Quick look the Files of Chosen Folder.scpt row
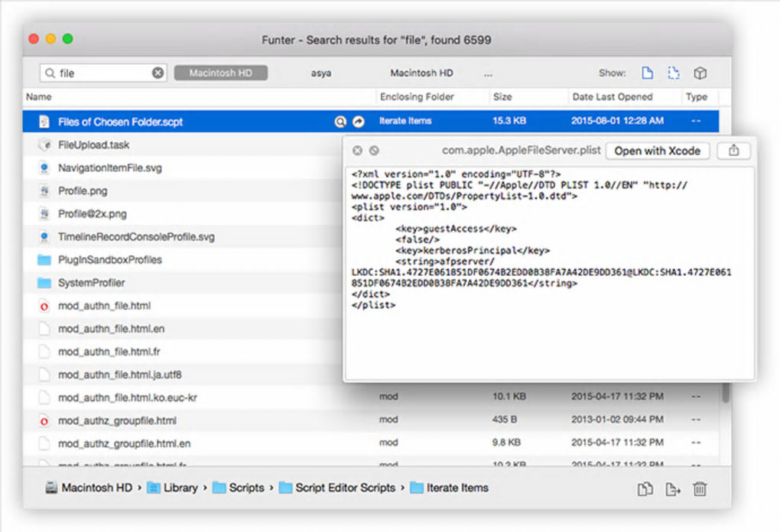 tap(340, 122)
